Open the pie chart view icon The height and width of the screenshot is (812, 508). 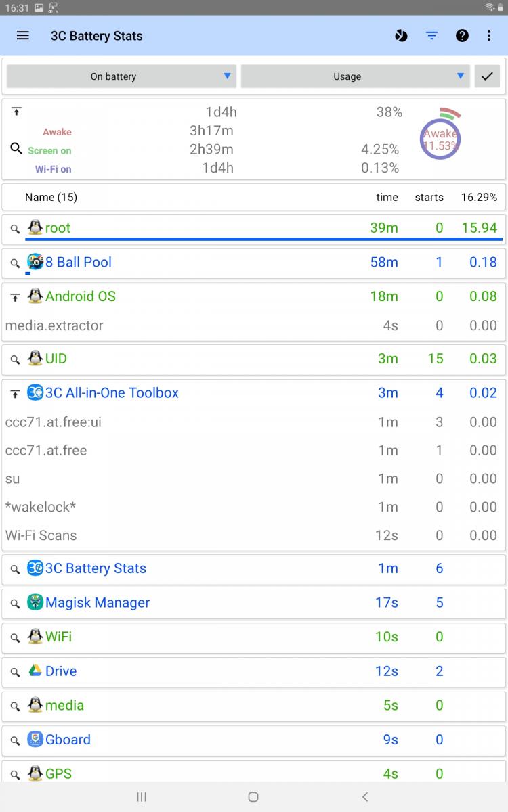[x=402, y=36]
